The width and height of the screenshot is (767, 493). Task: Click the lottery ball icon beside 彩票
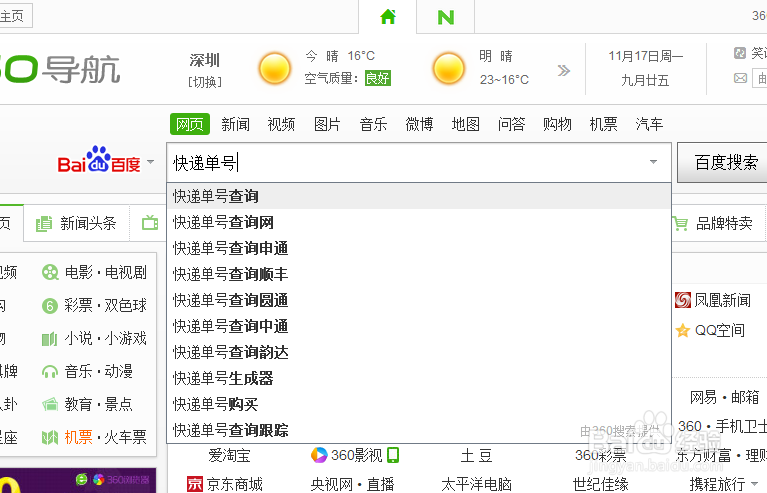(50, 306)
